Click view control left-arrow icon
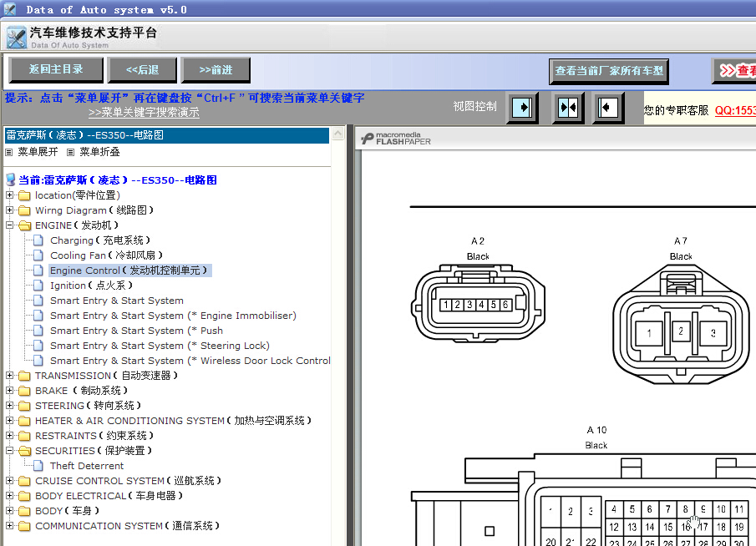 click(x=608, y=108)
